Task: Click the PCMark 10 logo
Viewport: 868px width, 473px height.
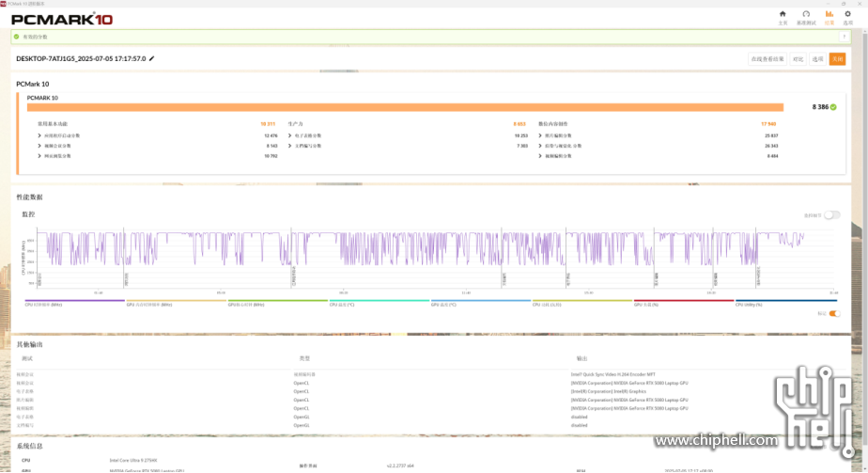Action: click(x=61, y=20)
